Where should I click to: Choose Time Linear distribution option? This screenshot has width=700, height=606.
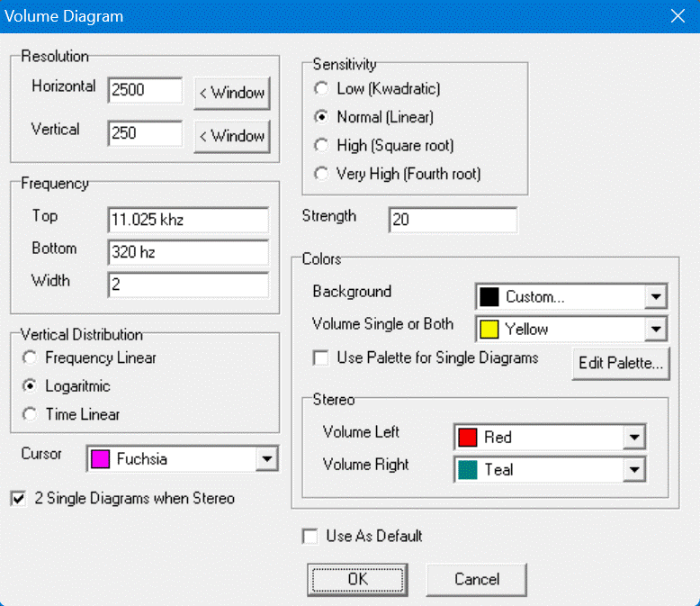click(x=30, y=414)
